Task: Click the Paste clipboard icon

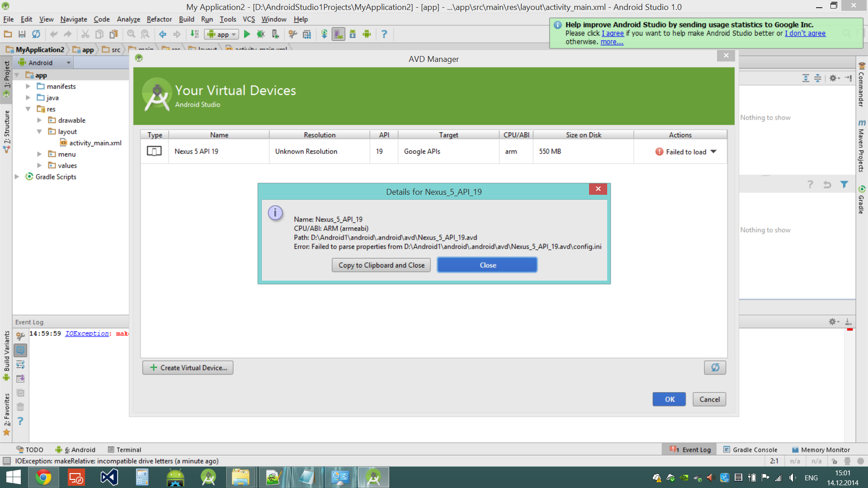Action: pyautogui.click(x=113, y=34)
